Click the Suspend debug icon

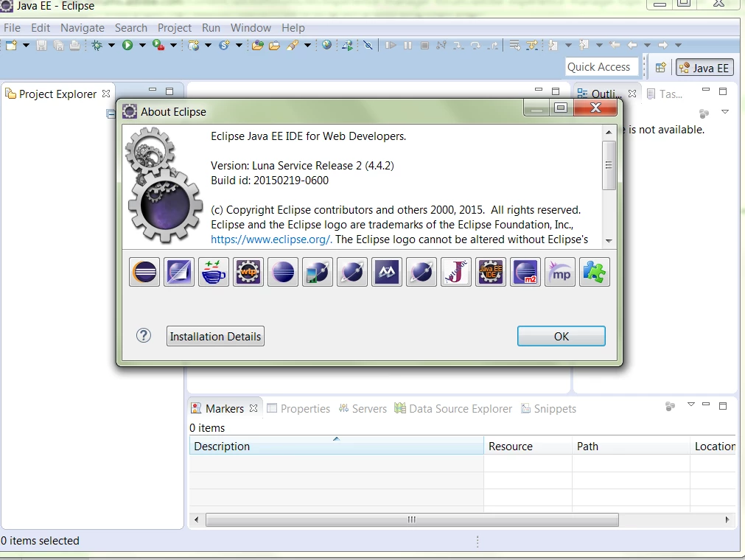pyautogui.click(x=408, y=45)
